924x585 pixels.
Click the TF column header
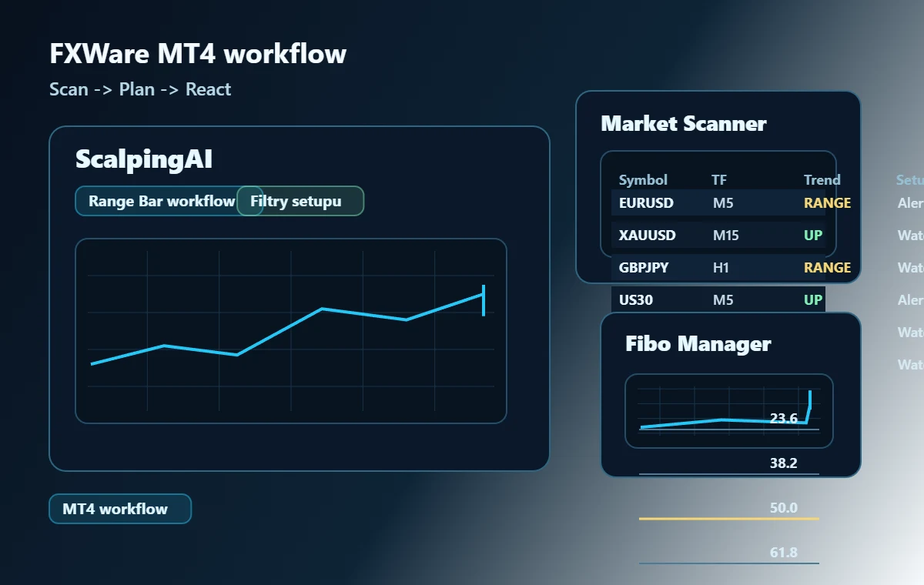719,180
